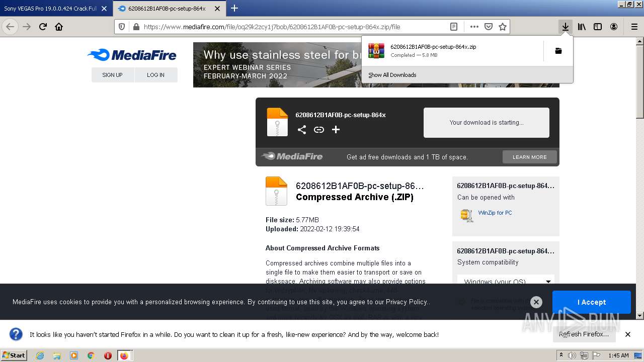Screen dimensions: 644x362
Task: Toggle reader view in address bar
Action: tap(453, 27)
